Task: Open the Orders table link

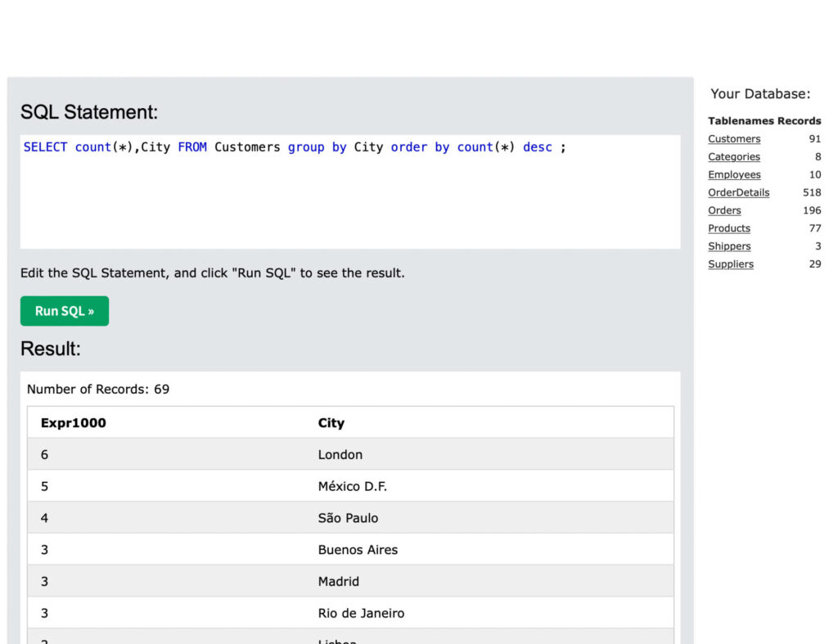Action: click(x=724, y=211)
